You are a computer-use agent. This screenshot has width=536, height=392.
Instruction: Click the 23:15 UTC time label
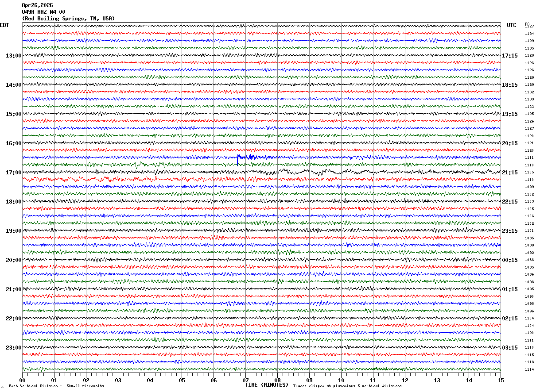(510, 231)
